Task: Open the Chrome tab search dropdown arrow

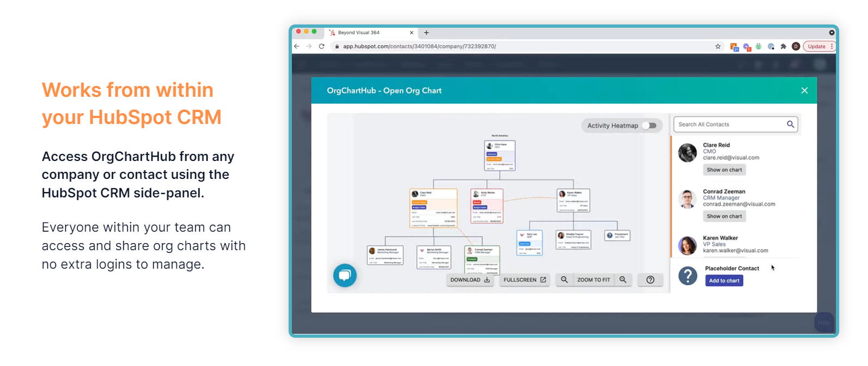Action: click(x=832, y=33)
